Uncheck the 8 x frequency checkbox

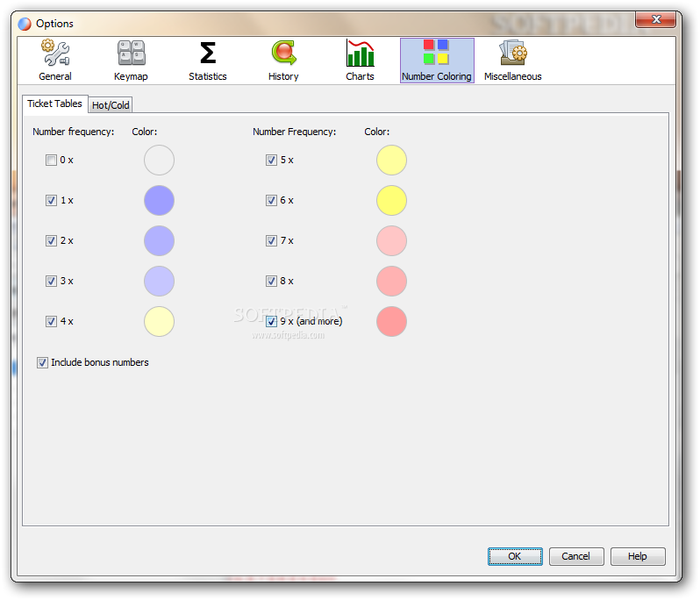click(x=271, y=281)
